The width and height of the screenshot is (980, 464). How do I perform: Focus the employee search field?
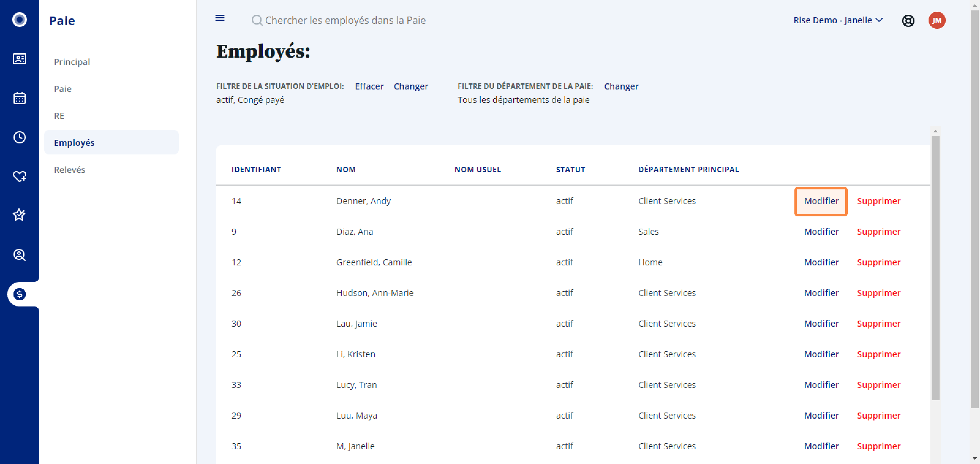click(x=345, y=20)
